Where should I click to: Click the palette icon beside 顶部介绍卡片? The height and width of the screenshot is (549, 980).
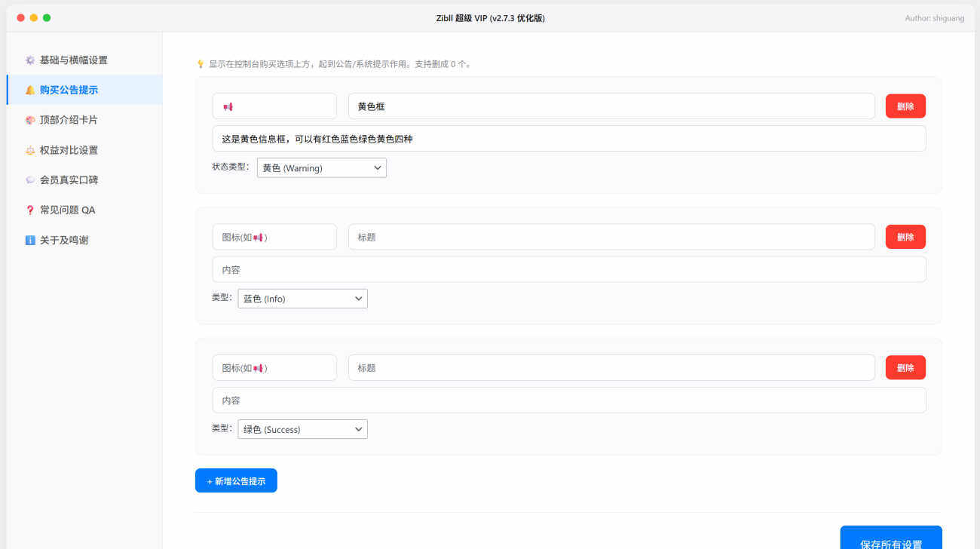[x=30, y=120]
